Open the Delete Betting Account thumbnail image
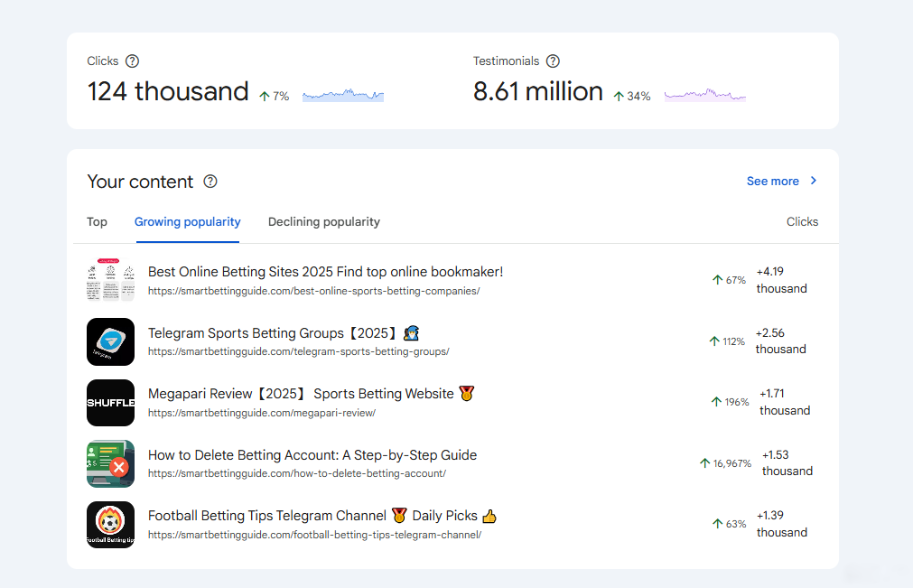 coord(110,463)
